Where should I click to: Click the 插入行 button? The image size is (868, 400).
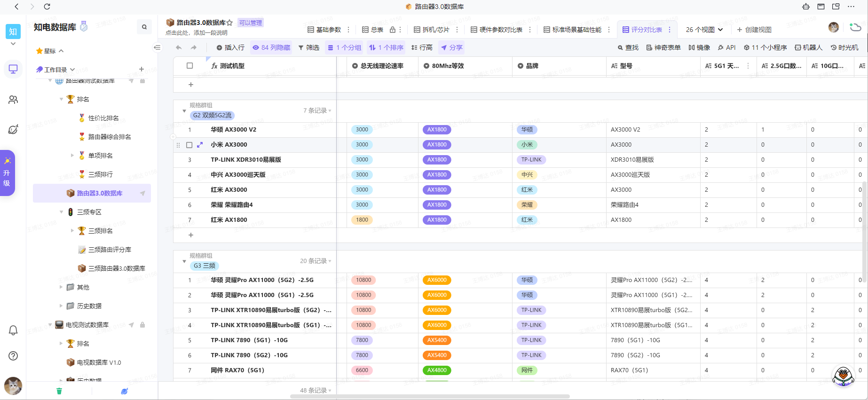click(x=230, y=47)
